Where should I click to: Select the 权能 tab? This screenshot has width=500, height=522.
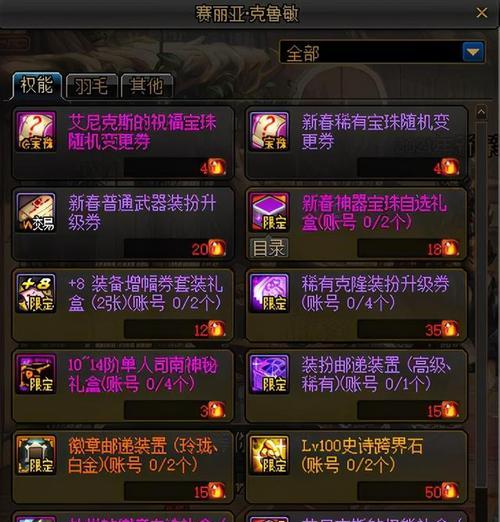point(37,86)
